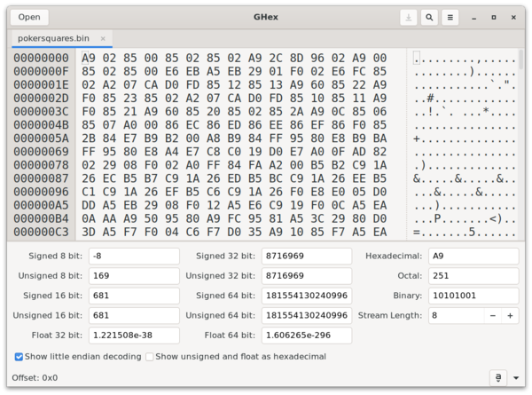Click the Hexadecimal value field
This screenshot has height=395, width=532.
(472, 257)
